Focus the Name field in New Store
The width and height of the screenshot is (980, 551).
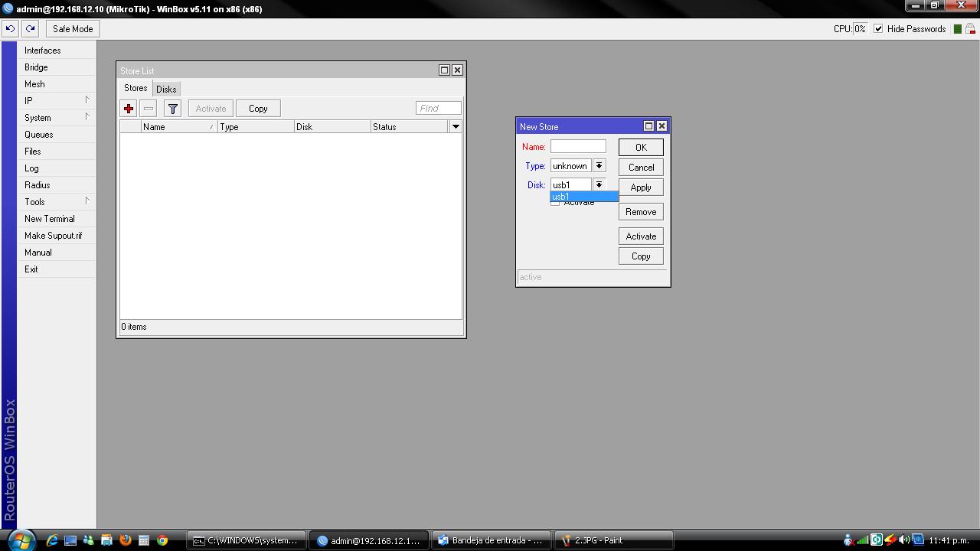578,146
